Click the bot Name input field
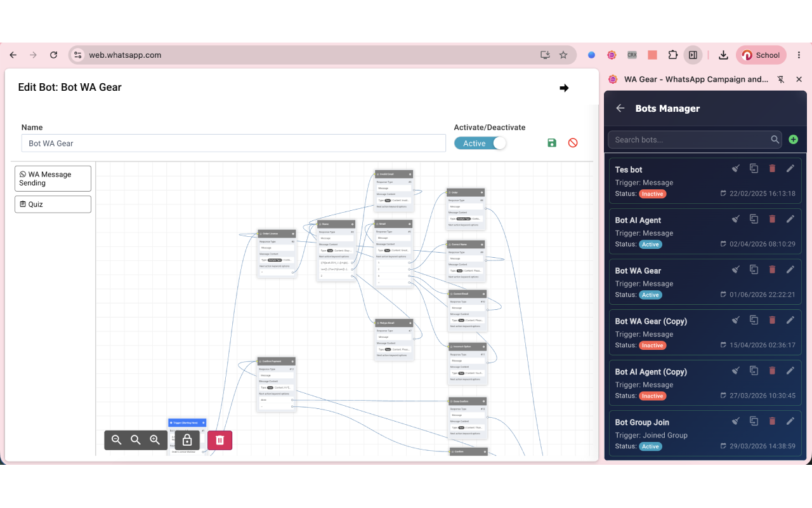812x508 pixels. (x=233, y=144)
